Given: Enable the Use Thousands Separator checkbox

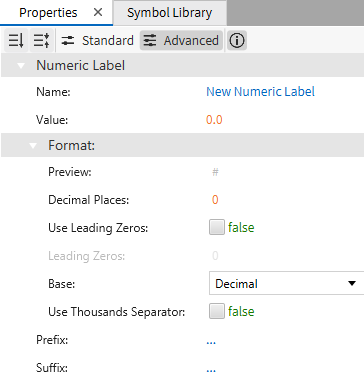Looking at the screenshot, I should [x=217, y=312].
